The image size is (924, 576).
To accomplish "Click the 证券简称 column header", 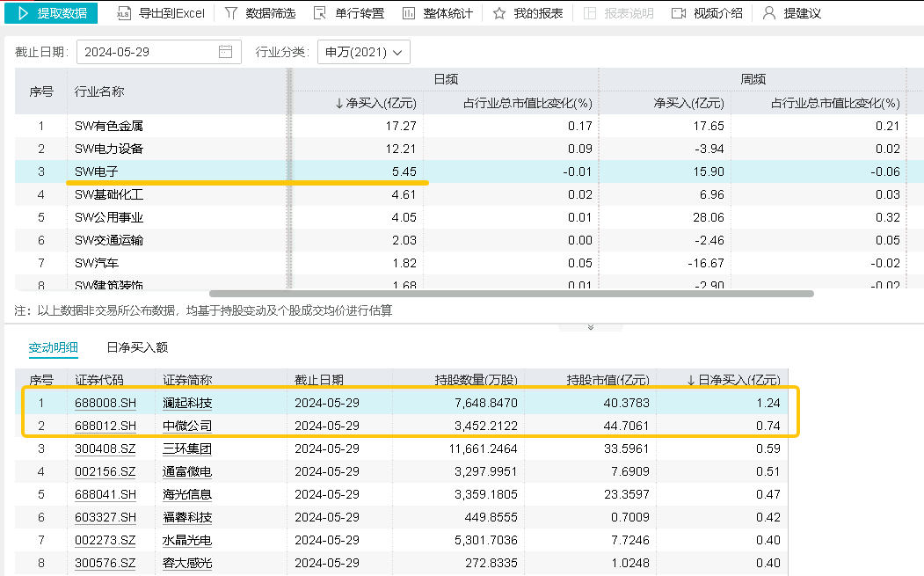I will pos(187,380).
